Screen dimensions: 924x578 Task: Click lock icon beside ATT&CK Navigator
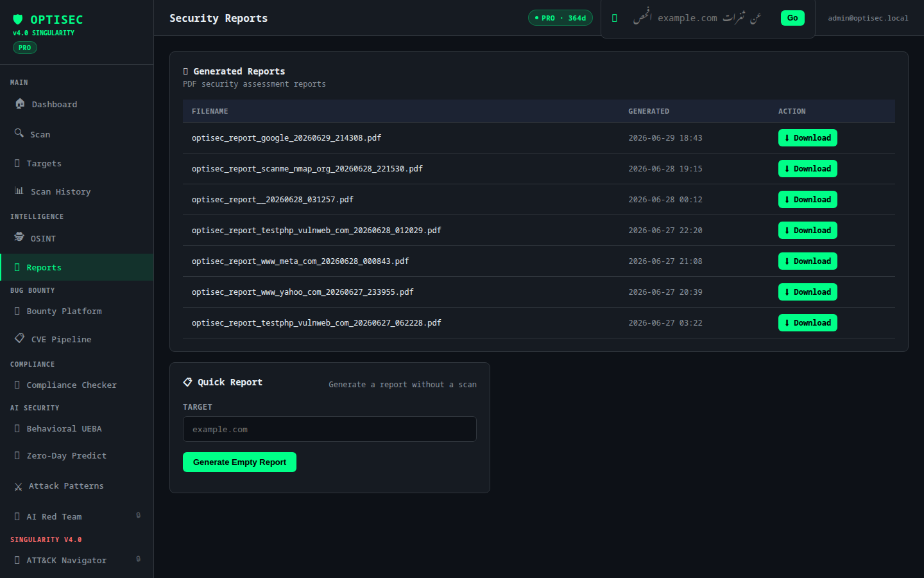[x=139, y=559]
